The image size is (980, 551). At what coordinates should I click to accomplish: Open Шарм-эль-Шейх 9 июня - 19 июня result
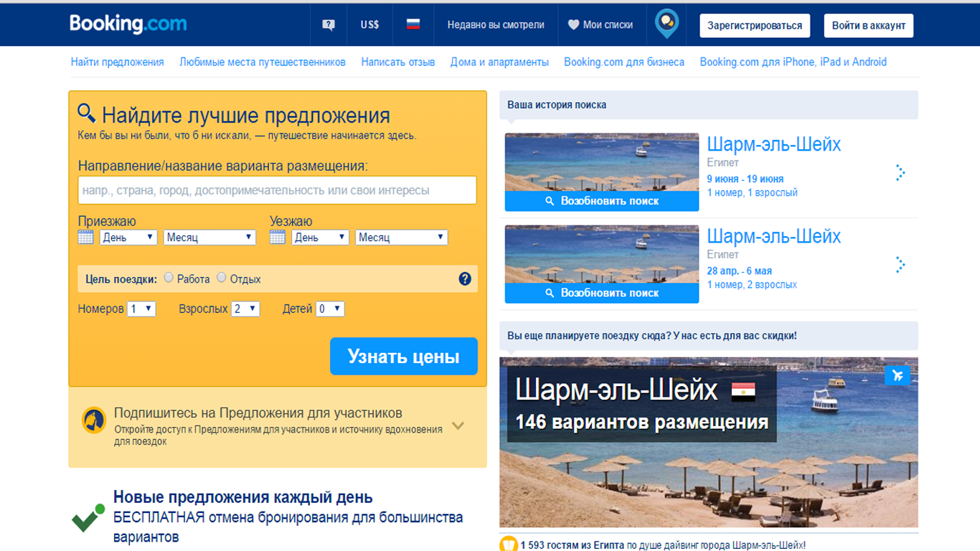pos(774,144)
